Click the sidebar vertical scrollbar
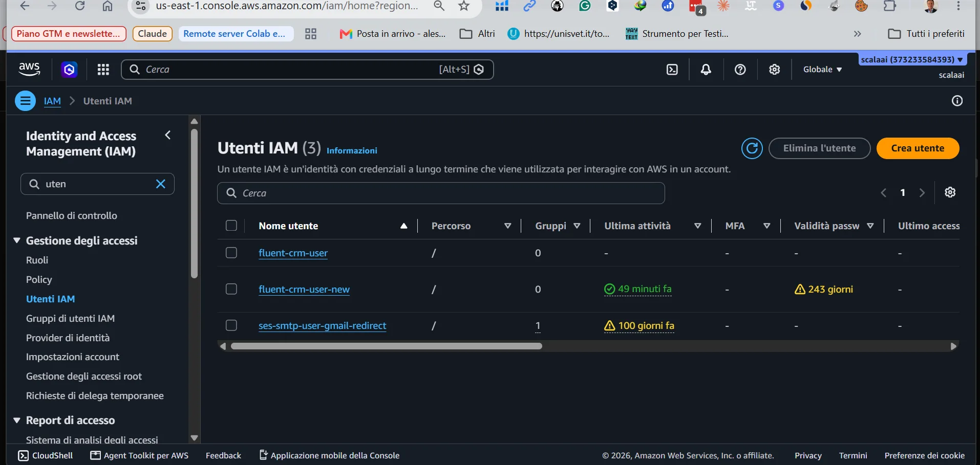The image size is (980, 465). point(194,204)
